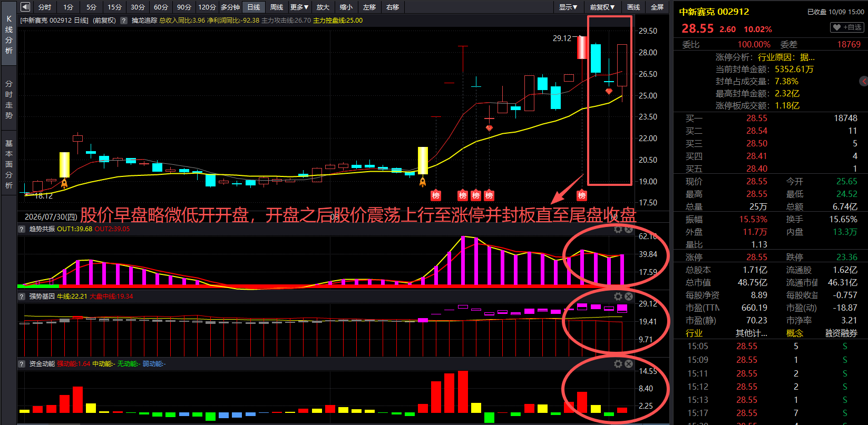Viewport: 868px width, 425px height.
Task: Click 缩小 to zoom out the chart
Action: [x=346, y=7]
